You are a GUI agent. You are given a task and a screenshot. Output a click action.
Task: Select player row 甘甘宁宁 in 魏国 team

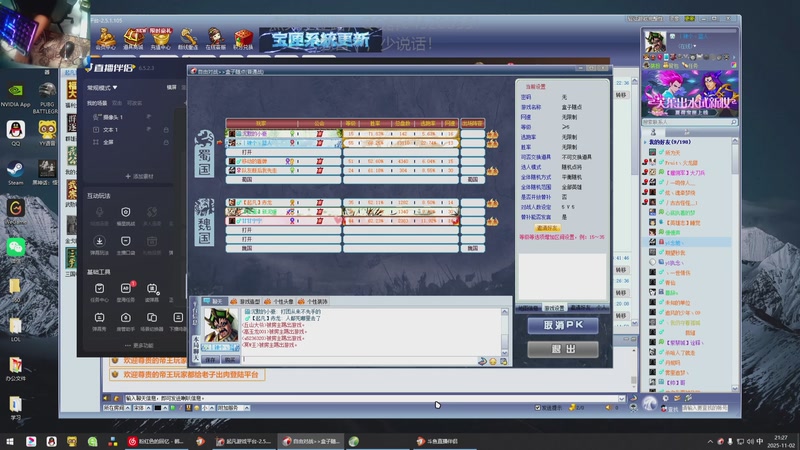(x=283, y=221)
